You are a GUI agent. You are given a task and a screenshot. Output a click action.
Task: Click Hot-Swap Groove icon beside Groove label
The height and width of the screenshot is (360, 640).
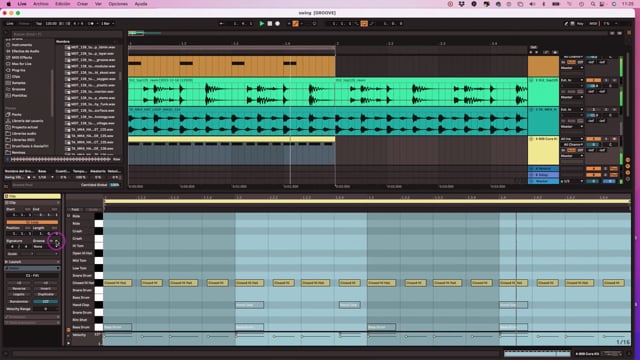51,241
